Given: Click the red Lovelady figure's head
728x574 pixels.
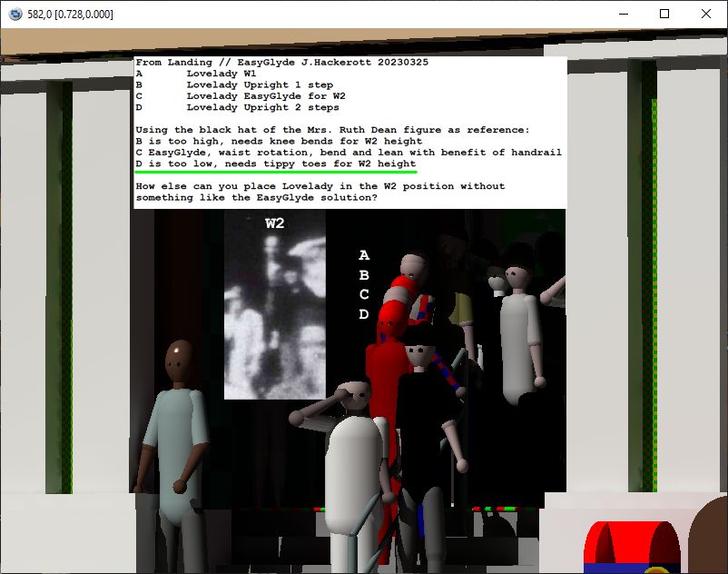Looking at the screenshot, I should coord(392,320).
